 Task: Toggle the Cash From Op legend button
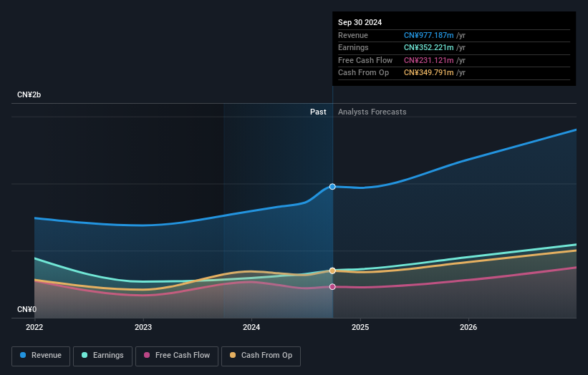(261, 356)
